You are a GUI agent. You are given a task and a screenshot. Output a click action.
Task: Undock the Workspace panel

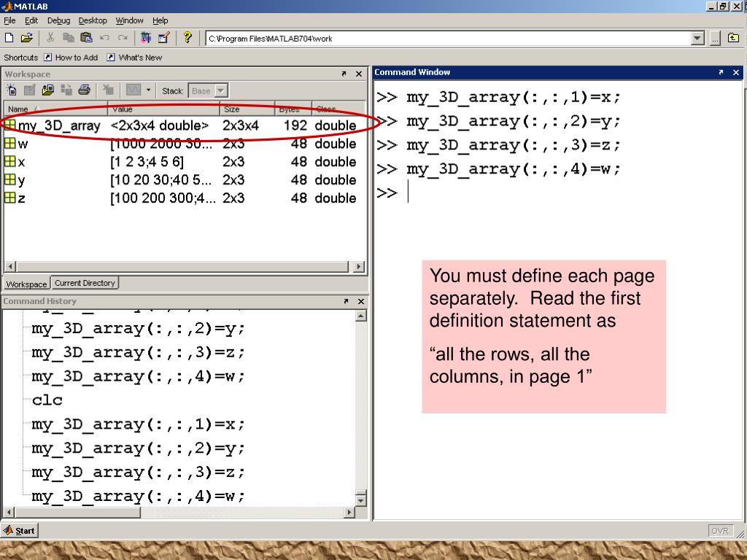click(x=344, y=74)
